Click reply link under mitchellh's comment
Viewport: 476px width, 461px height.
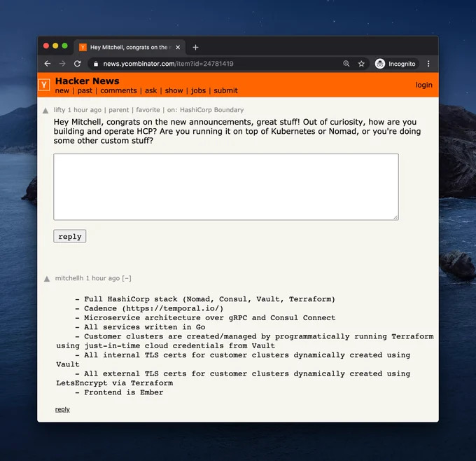(x=62, y=409)
